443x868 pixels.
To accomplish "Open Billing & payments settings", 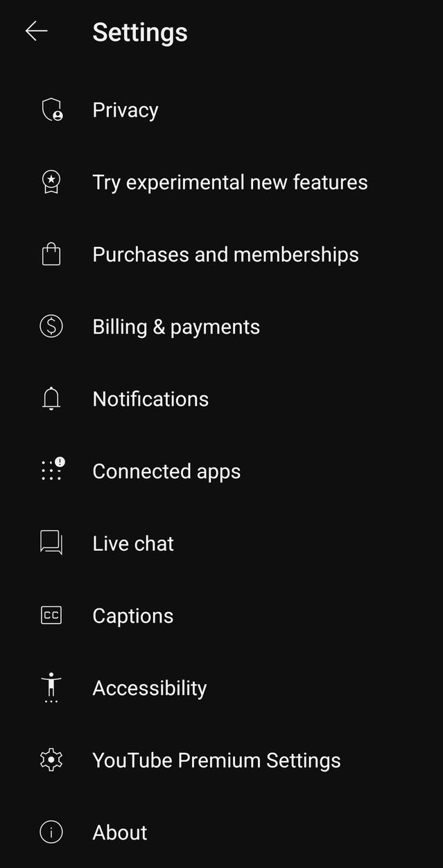I will coord(176,326).
